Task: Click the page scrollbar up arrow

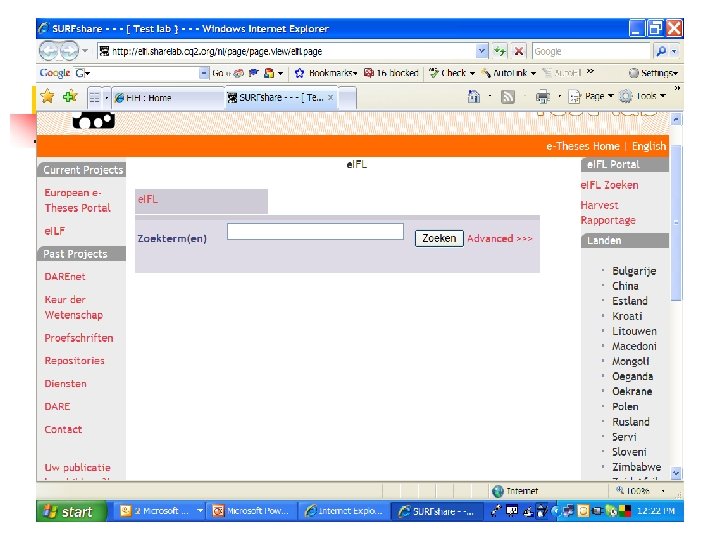Action: point(676,119)
